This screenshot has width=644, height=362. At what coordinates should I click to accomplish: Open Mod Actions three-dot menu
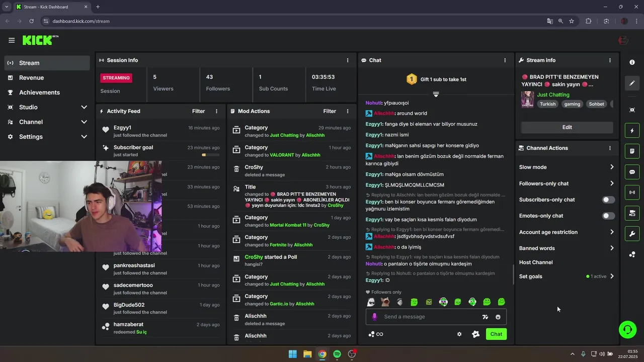[348, 111]
